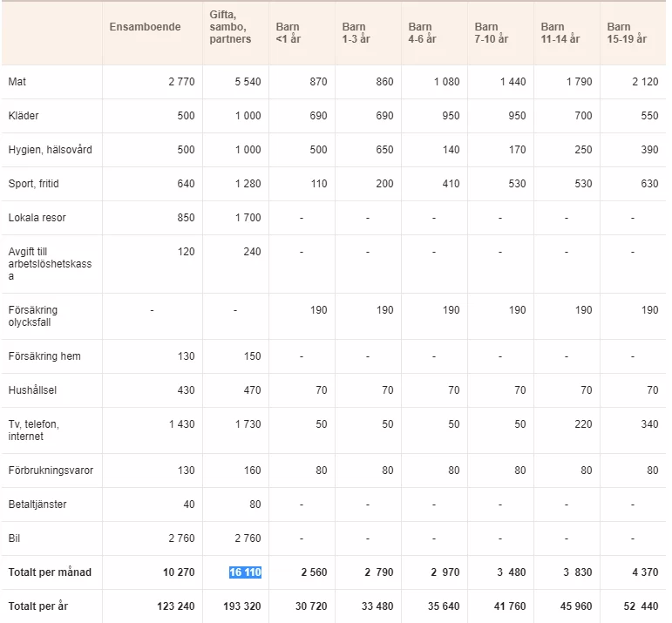Click the "Mat" row label
This screenshot has height=623, width=672.
tap(17, 82)
